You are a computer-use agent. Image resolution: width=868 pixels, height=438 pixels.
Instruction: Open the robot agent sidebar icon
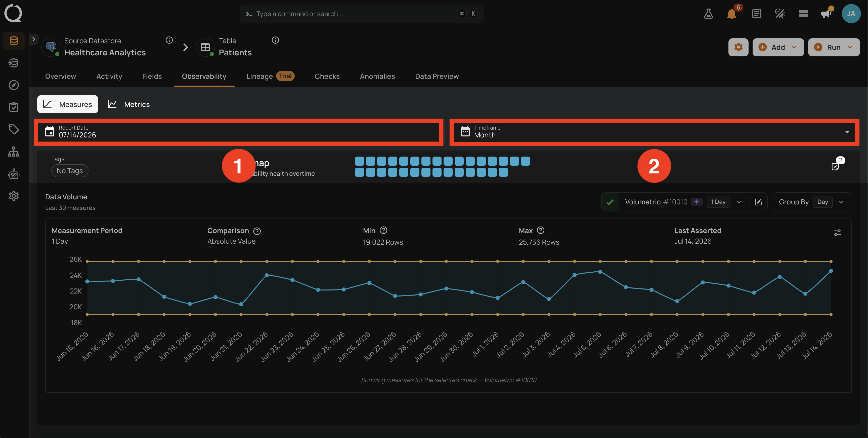[x=14, y=174]
